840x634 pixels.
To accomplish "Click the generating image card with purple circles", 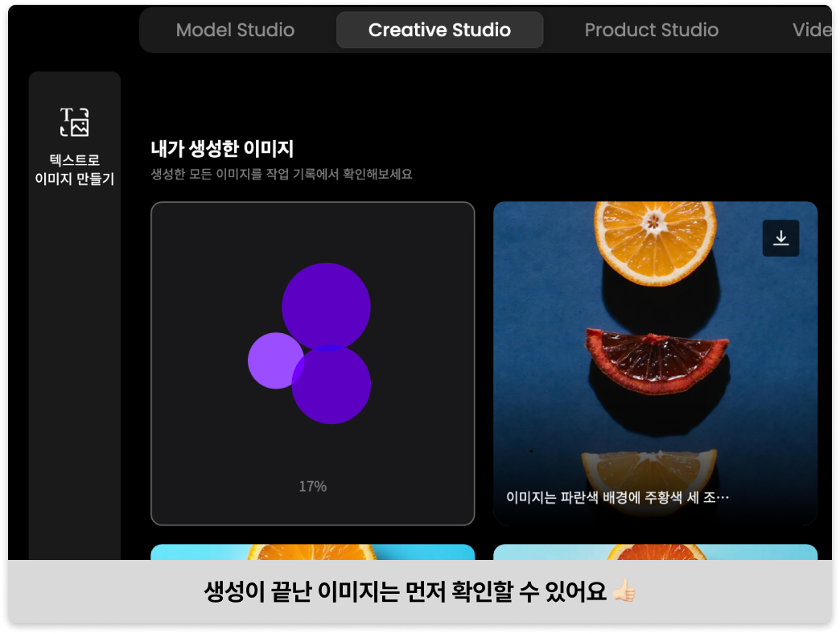I will 313,364.
